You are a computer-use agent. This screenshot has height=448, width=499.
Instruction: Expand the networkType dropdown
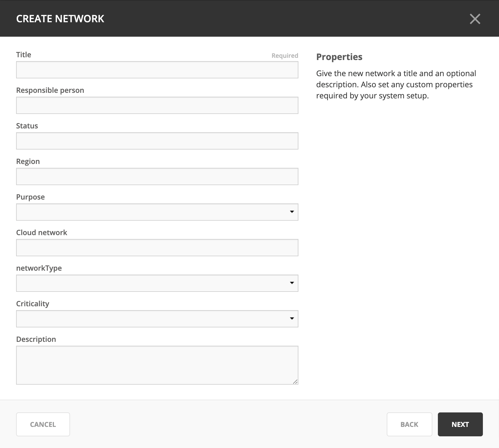coord(157,283)
